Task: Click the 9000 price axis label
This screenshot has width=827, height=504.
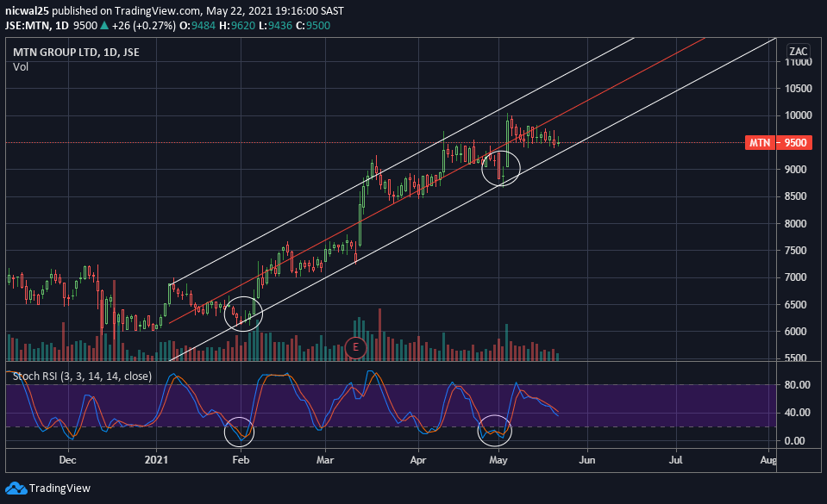Action: (795, 169)
